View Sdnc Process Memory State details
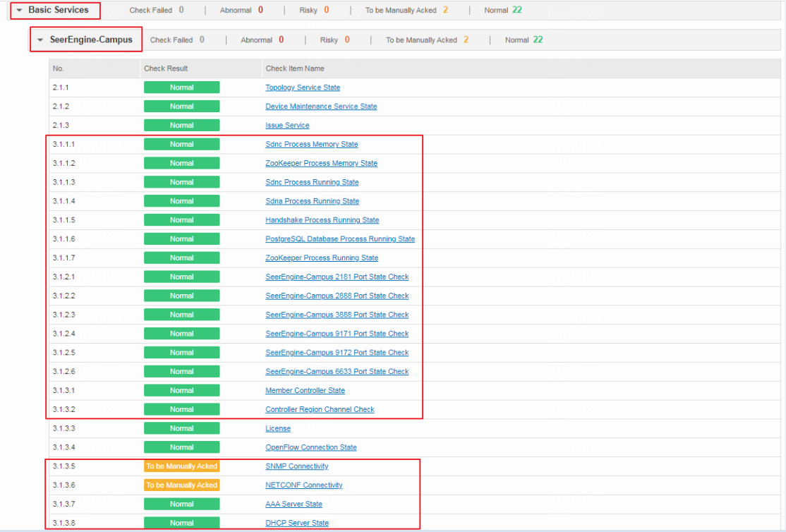Image resolution: width=786 pixels, height=532 pixels. (312, 145)
